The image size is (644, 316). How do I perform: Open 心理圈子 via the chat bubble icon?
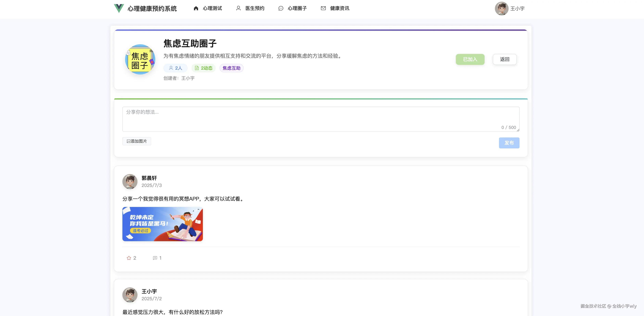click(281, 8)
